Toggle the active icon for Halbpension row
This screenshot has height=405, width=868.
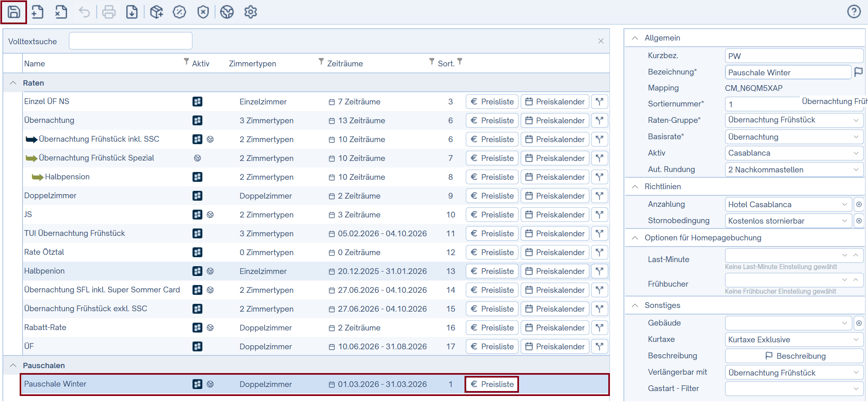point(197,177)
